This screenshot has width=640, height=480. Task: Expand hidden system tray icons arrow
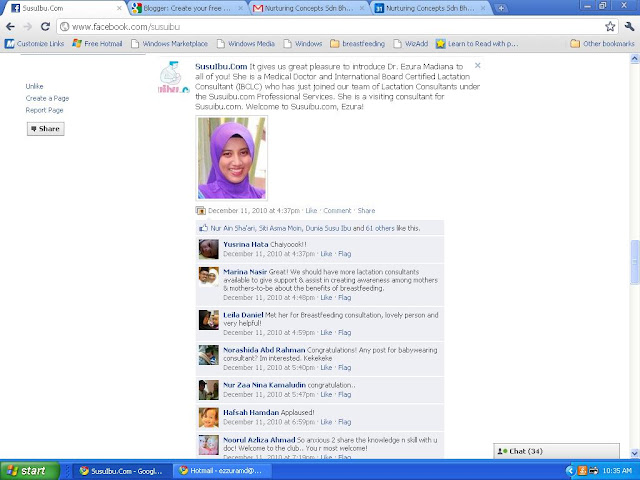[x=570, y=471]
